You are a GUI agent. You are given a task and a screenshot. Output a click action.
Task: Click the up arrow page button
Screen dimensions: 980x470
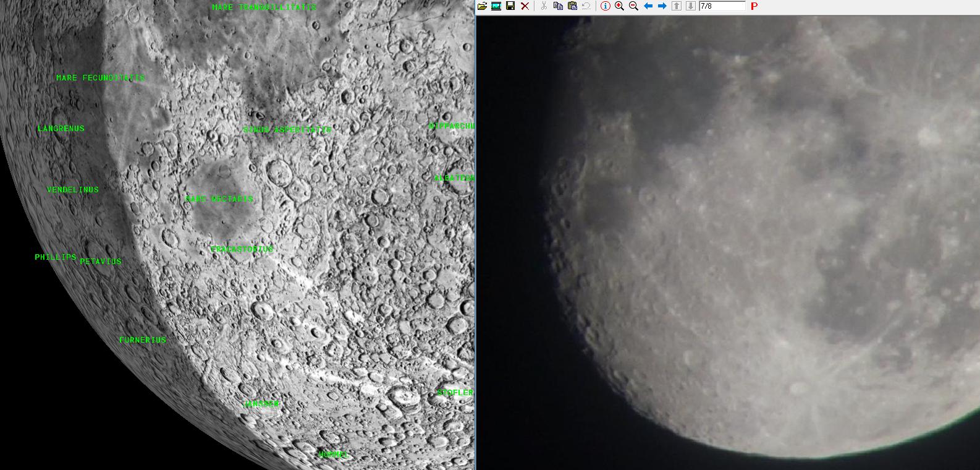677,6
